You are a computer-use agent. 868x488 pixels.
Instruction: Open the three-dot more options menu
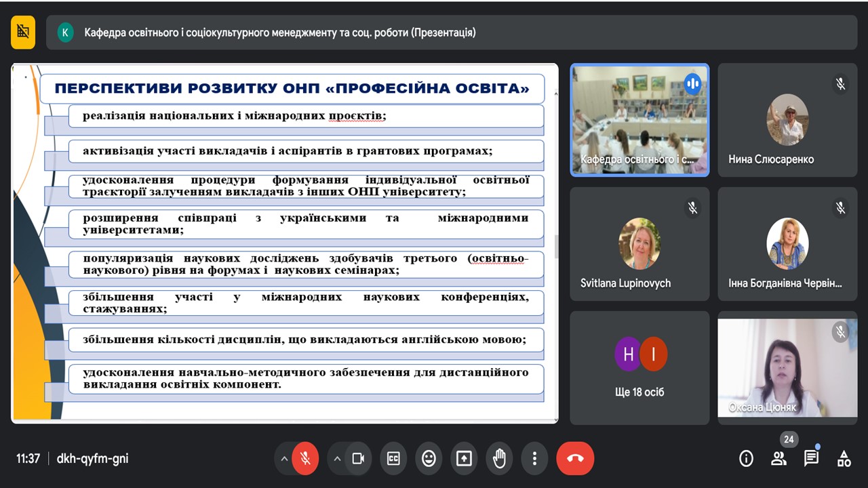(x=534, y=459)
